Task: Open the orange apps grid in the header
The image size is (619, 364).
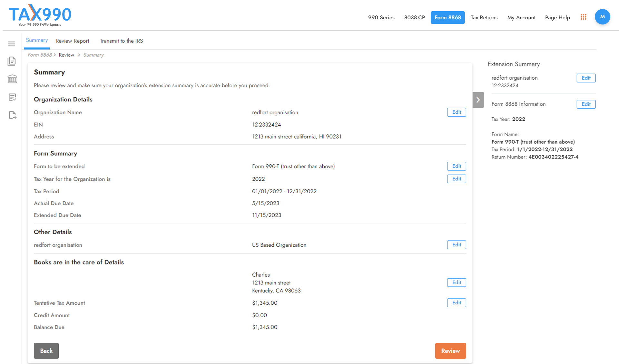Action: pos(583,17)
